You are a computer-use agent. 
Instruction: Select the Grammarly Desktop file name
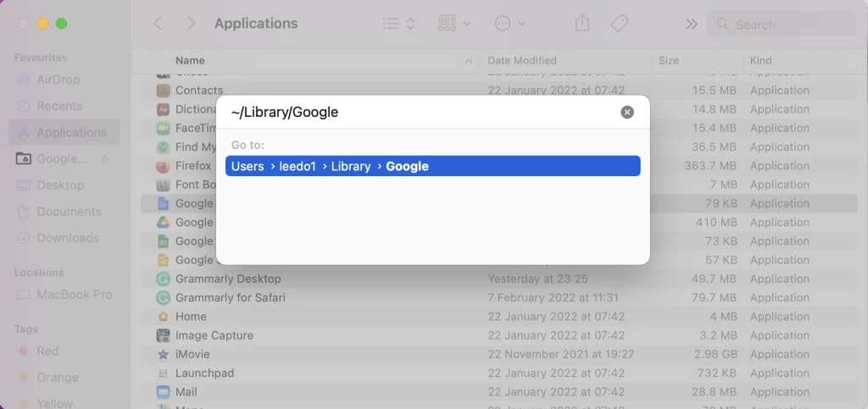point(228,279)
